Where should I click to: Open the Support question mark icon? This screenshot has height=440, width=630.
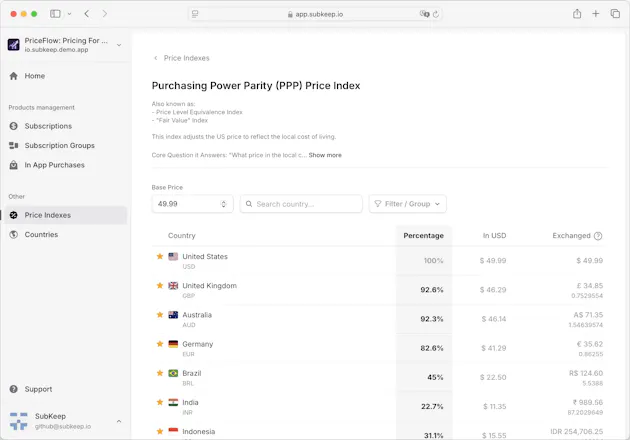click(x=13, y=389)
